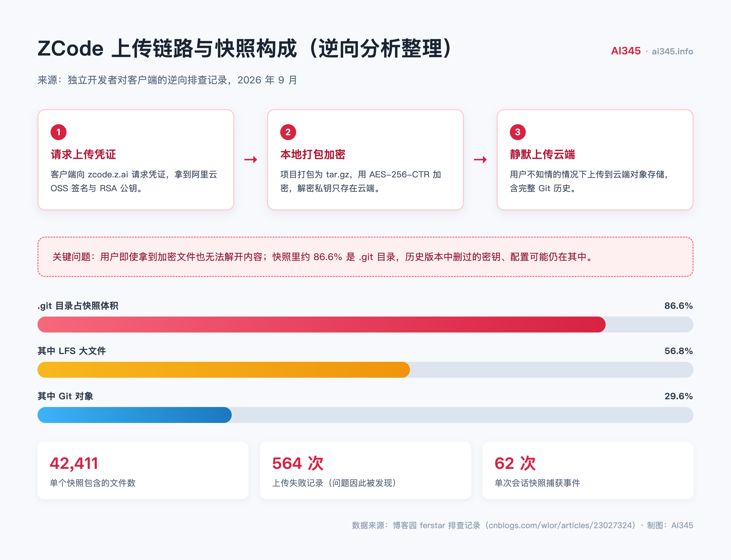731x560 pixels.
Task: Click the '其中 Git 对象' label
Action: (65, 396)
